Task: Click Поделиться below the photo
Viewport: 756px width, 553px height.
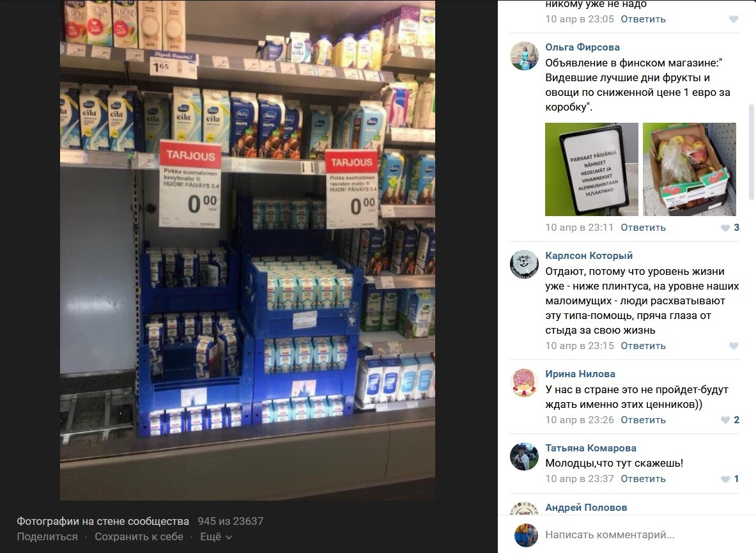Action: coord(47,536)
